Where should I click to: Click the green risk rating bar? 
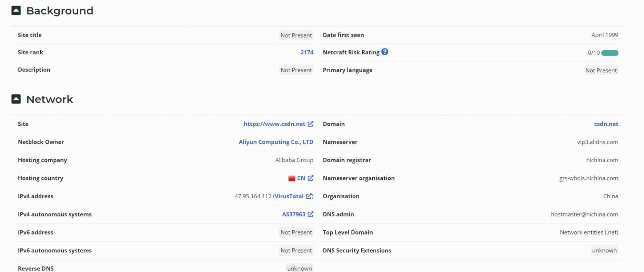(x=610, y=53)
